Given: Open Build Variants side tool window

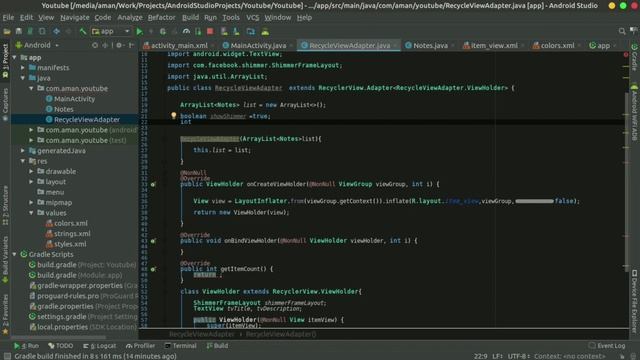Looking at the screenshot, I should coord(5,259).
